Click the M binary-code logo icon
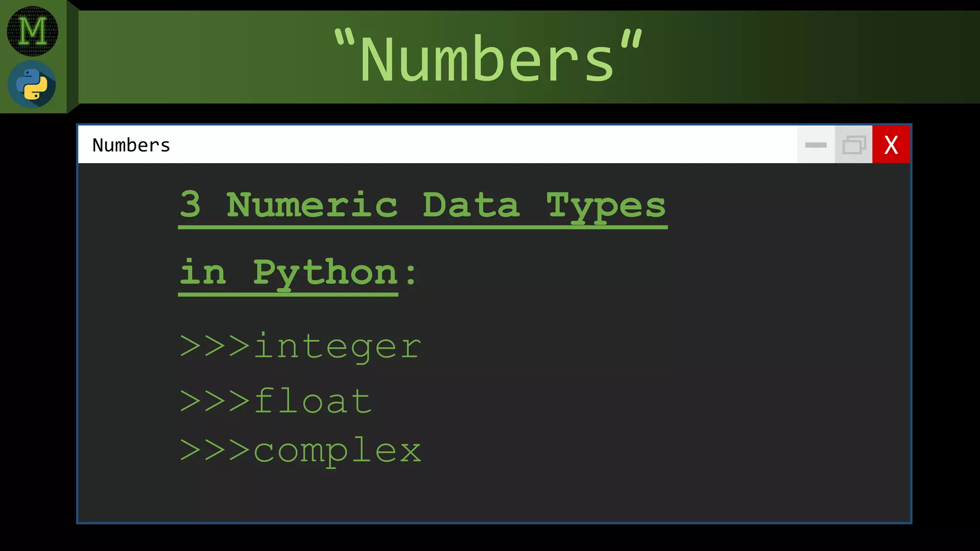The height and width of the screenshot is (551, 980). point(32,31)
